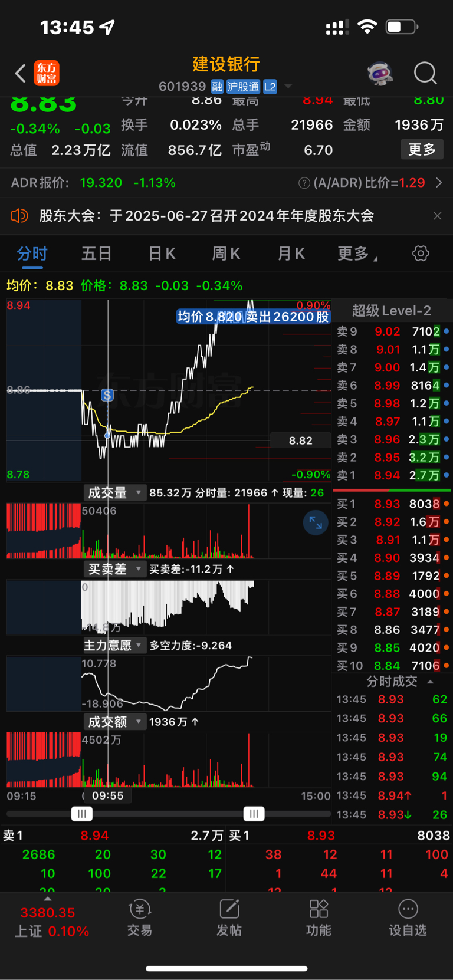The image size is (453, 980).
Task: Select the 买1 8.93 order book row
Action: point(393,504)
